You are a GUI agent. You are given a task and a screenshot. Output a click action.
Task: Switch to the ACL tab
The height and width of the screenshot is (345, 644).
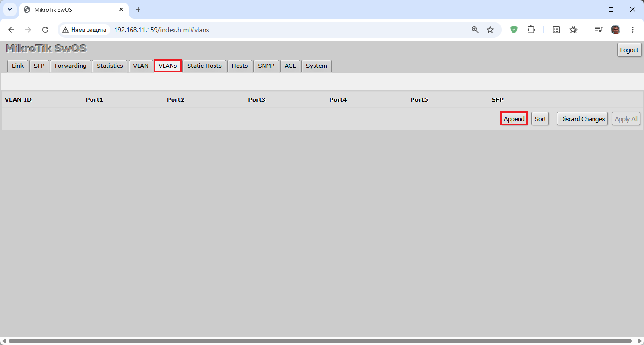click(290, 66)
